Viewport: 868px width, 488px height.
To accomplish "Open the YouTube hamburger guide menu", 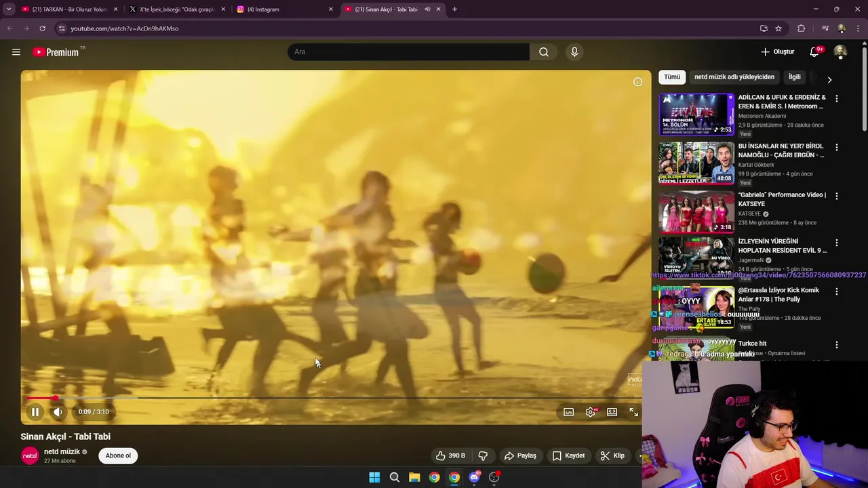I will pos(16,52).
